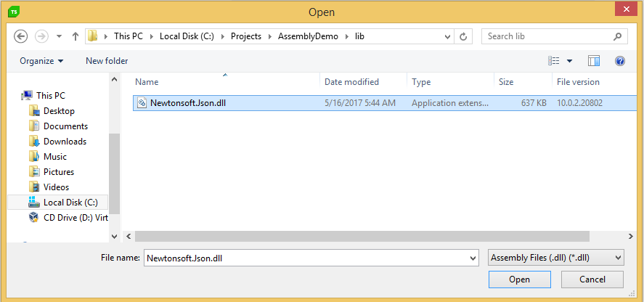This screenshot has width=644, height=302.
Task: Expand the recent locations dropdown arrow
Action: click(x=59, y=36)
